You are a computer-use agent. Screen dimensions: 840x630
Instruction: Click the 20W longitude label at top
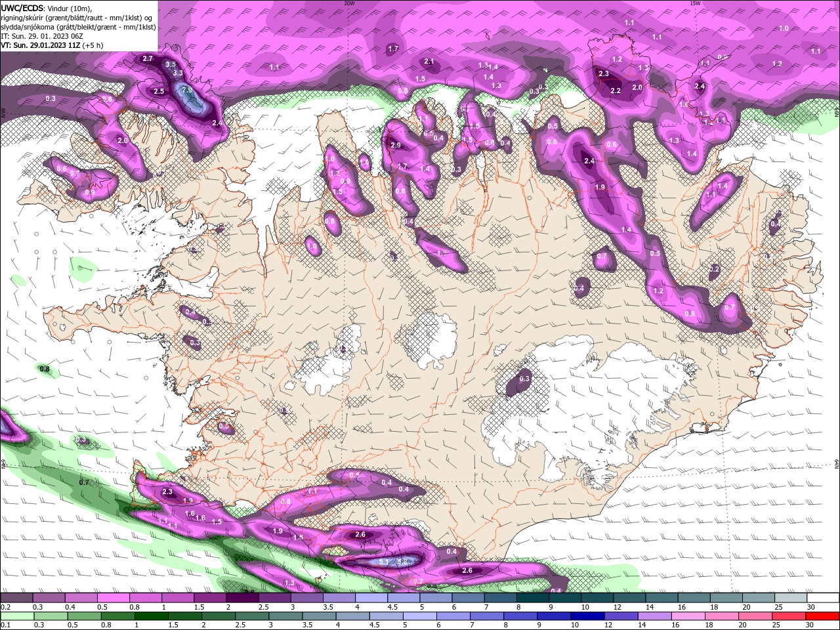click(349, 3)
